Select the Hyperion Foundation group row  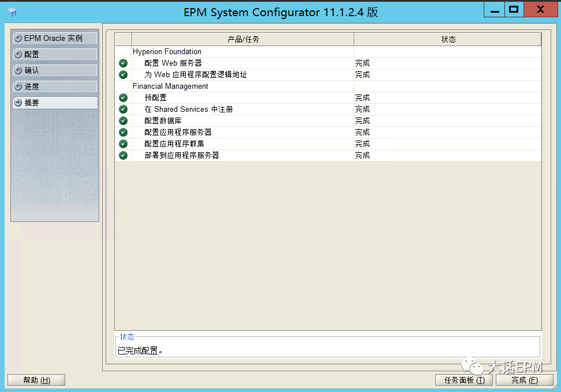(328, 51)
